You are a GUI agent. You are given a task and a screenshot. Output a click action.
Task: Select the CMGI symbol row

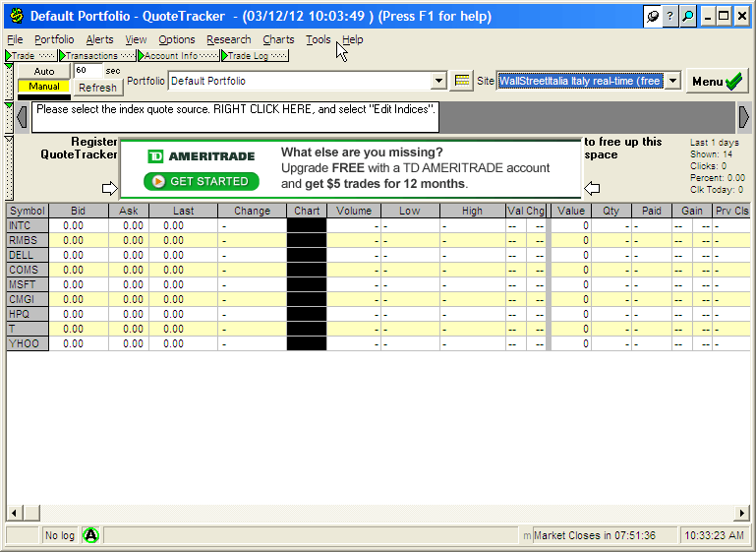[x=27, y=299]
